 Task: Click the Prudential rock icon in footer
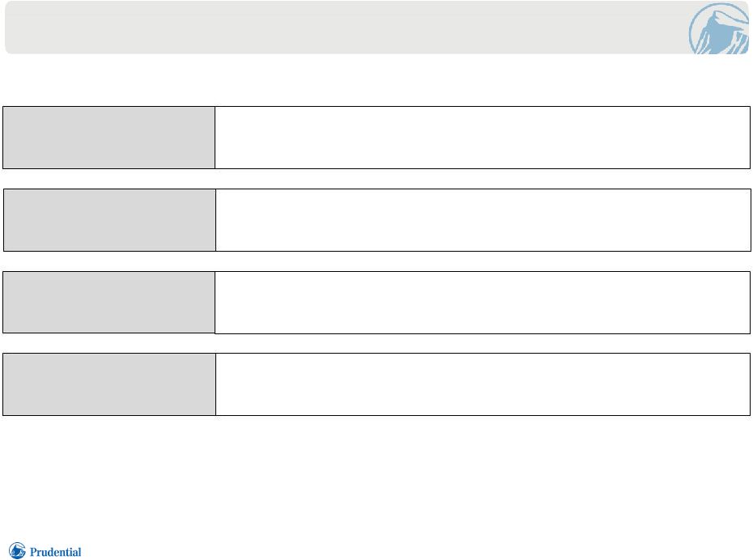[17, 551]
